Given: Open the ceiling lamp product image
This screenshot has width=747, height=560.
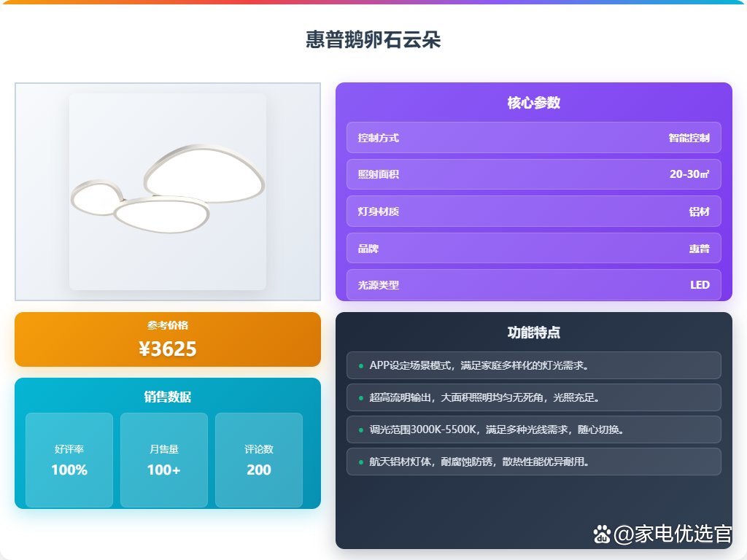Looking at the screenshot, I should tap(168, 192).
